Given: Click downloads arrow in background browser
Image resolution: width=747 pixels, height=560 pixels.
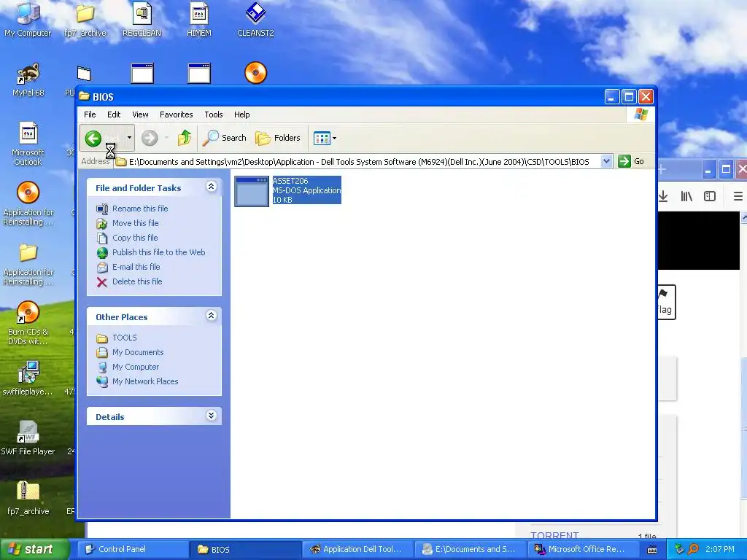Looking at the screenshot, I should tap(663, 196).
